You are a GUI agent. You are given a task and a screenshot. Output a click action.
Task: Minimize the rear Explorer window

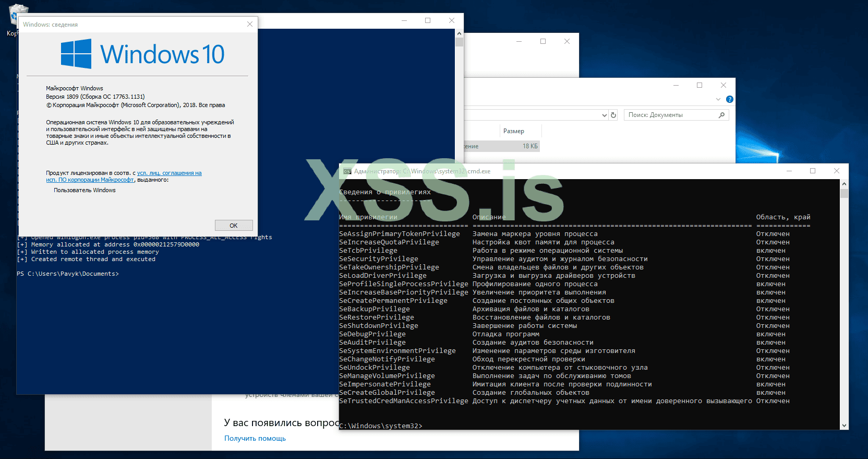point(519,41)
